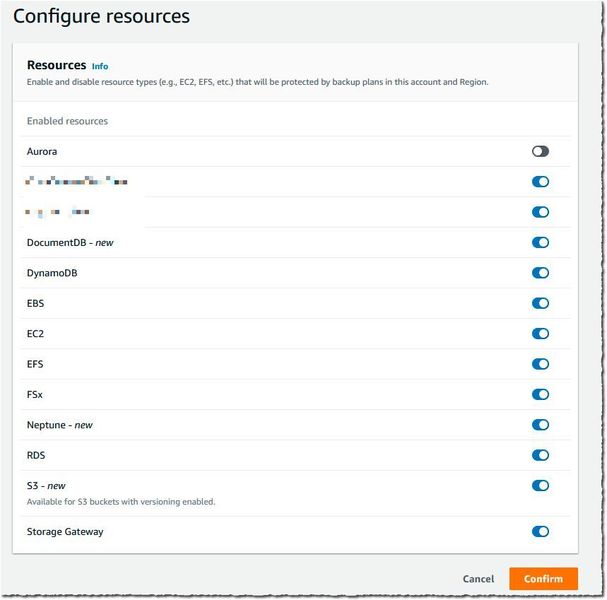Click the S3 versioning enabled note
607x600 pixels.
121,502
